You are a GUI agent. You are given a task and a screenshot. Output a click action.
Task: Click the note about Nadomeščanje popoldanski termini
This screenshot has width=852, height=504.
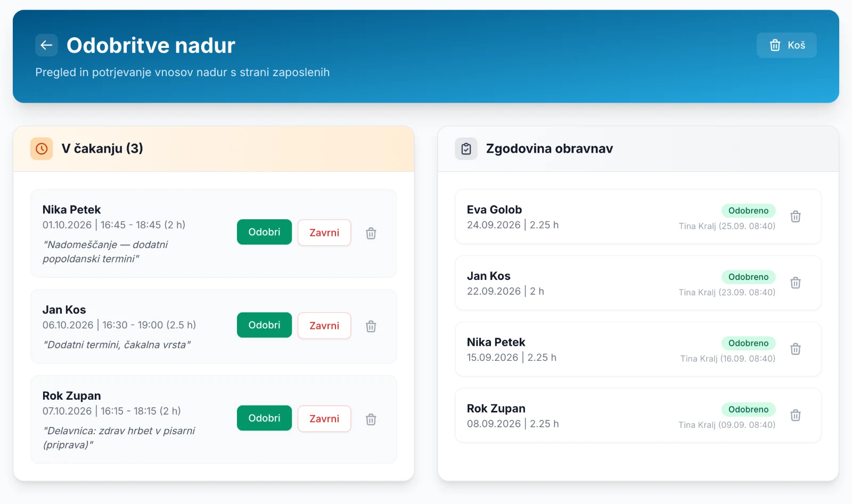point(105,252)
